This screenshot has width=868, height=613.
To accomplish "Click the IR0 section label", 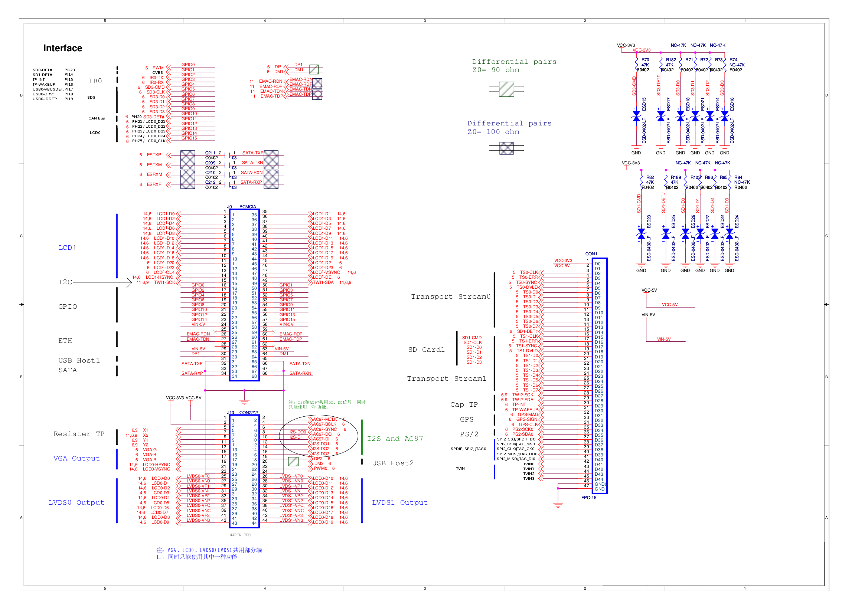I will 95,81.
